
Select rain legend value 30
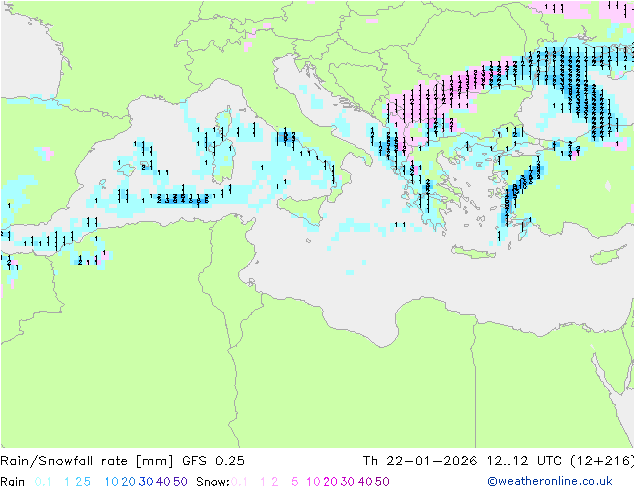pyautogui.click(x=146, y=482)
